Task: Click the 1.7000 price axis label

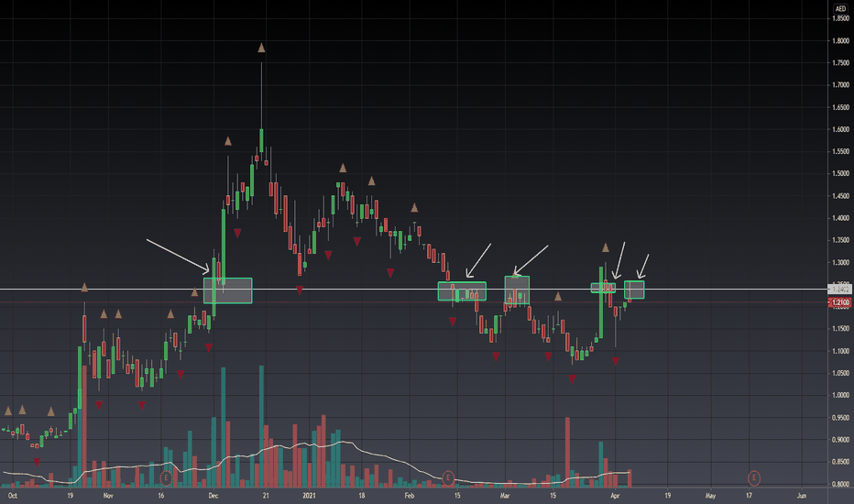Action: (x=840, y=85)
